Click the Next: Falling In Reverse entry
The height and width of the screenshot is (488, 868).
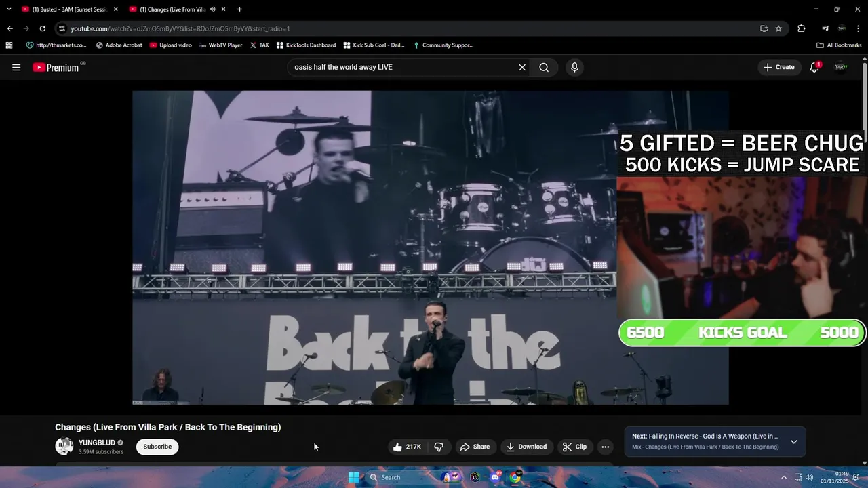[x=705, y=436]
